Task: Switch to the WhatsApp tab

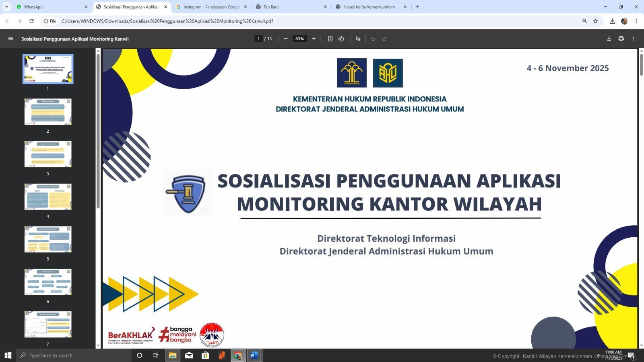Action: [x=50, y=7]
